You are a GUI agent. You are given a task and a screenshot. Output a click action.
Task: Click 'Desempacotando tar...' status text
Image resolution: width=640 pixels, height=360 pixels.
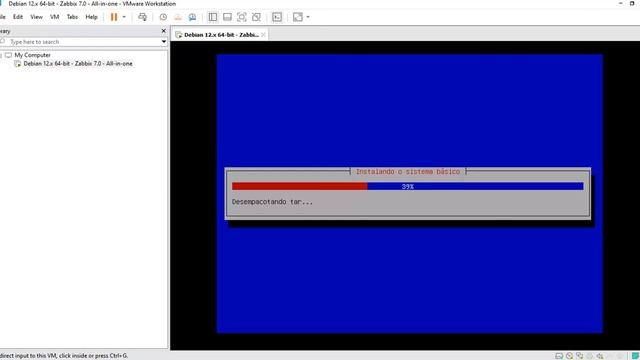pyautogui.click(x=272, y=202)
